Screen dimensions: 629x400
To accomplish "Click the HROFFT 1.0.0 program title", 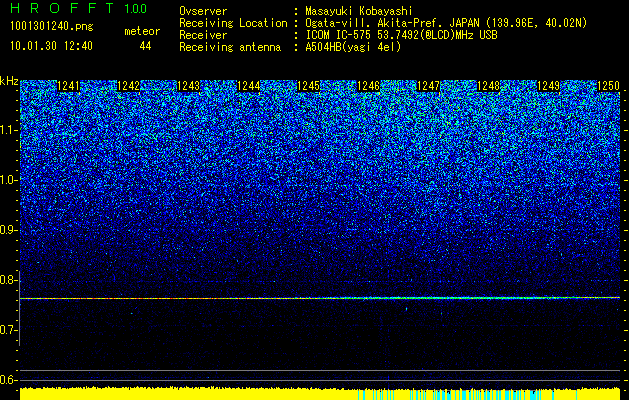I will (x=78, y=8).
